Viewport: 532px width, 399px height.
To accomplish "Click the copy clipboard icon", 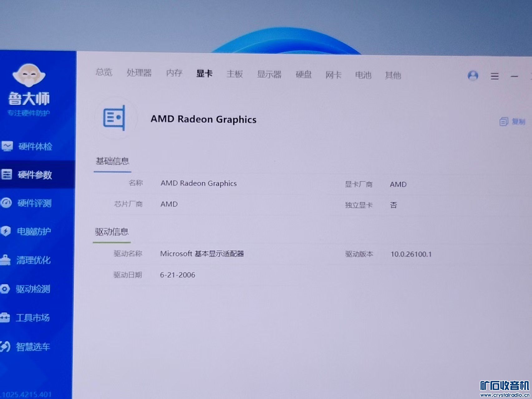I will click(503, 121).
